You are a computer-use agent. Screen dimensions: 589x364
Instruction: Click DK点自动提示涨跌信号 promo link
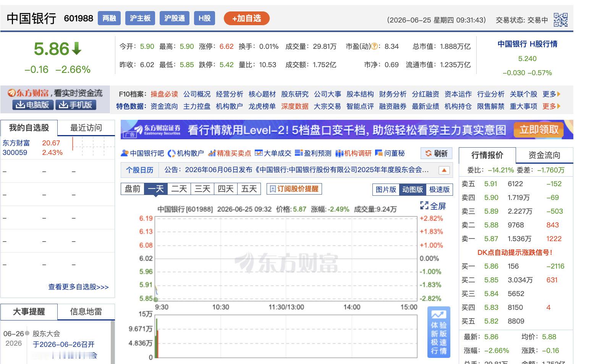click(x=515, y=252)
